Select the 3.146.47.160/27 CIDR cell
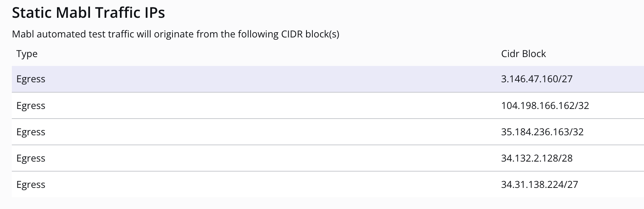Image resolution: width=644 pixels, height=209 pixels. (537, 79)
